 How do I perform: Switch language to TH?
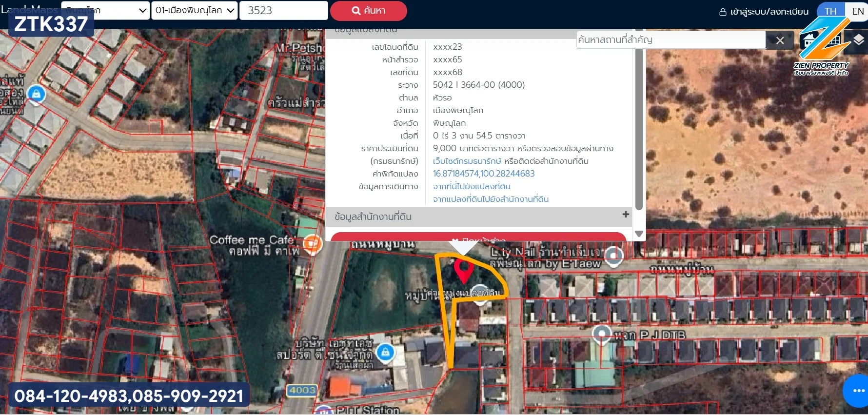coord(830,11)
